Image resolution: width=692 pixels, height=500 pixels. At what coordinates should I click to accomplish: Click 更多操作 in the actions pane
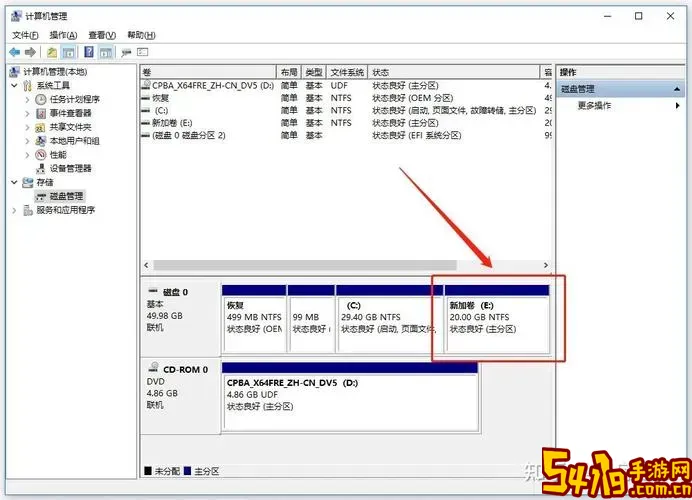tap(594, 105)
